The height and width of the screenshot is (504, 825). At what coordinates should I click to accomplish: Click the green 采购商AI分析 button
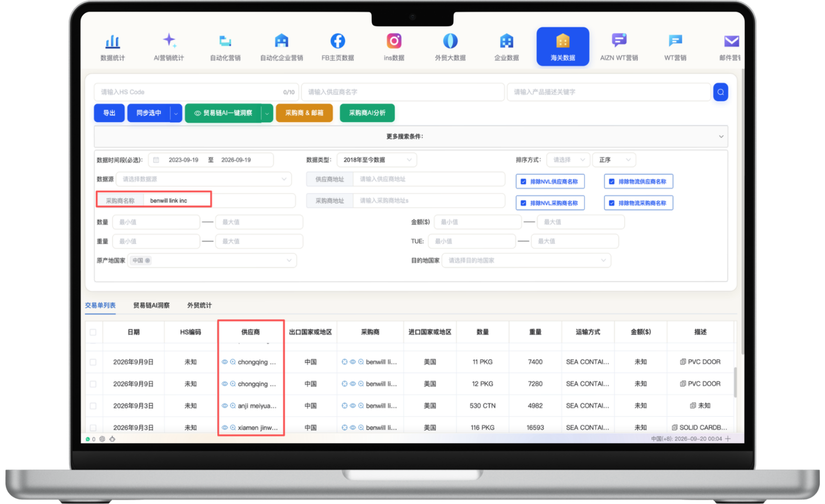pyautogui.click(x=367, y=113)
